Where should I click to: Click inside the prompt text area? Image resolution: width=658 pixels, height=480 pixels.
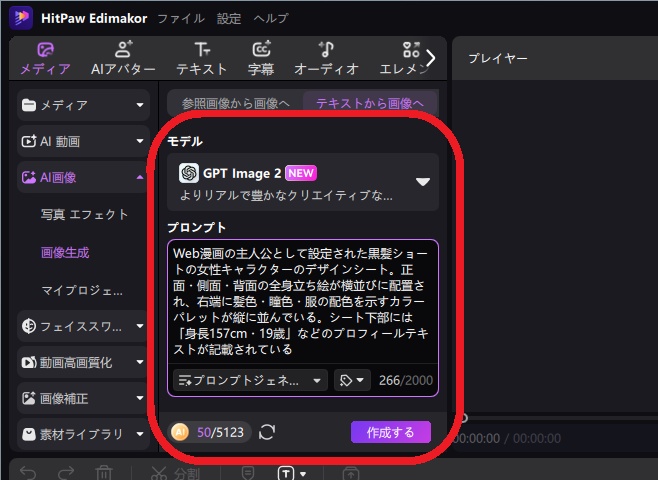point(303,301)
